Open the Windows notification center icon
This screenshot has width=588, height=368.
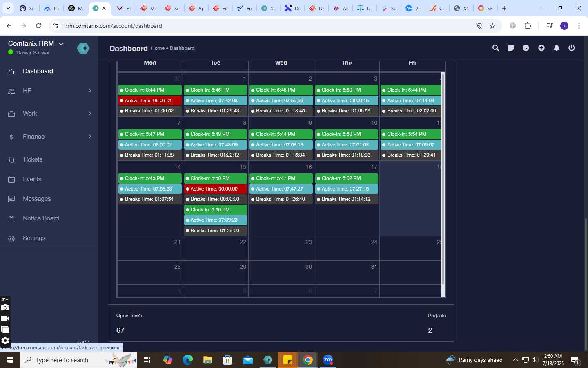pyautogui.click(x=576, y=360)
